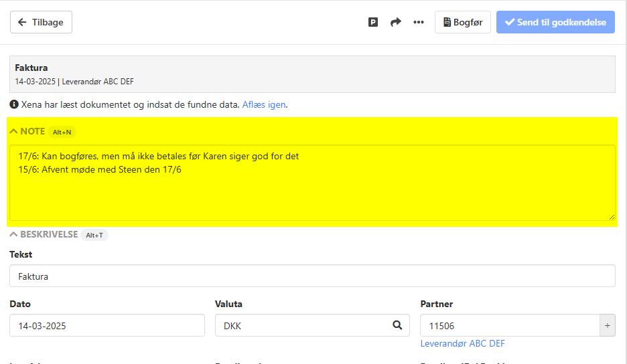Click the Aflæs igen link
This screenshot has height=364, width=627.
click(264, 104)
